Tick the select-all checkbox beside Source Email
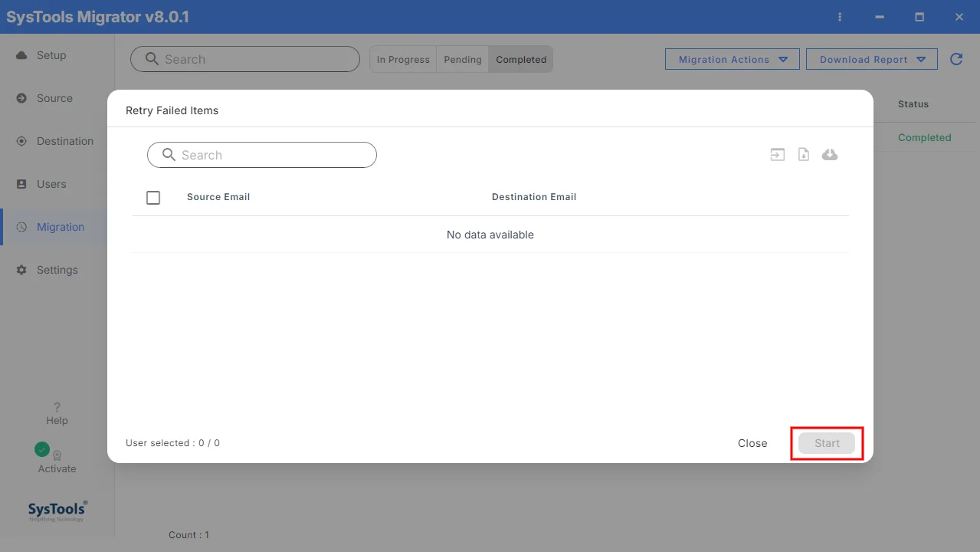The image size is (980, 552). (153, 198)
